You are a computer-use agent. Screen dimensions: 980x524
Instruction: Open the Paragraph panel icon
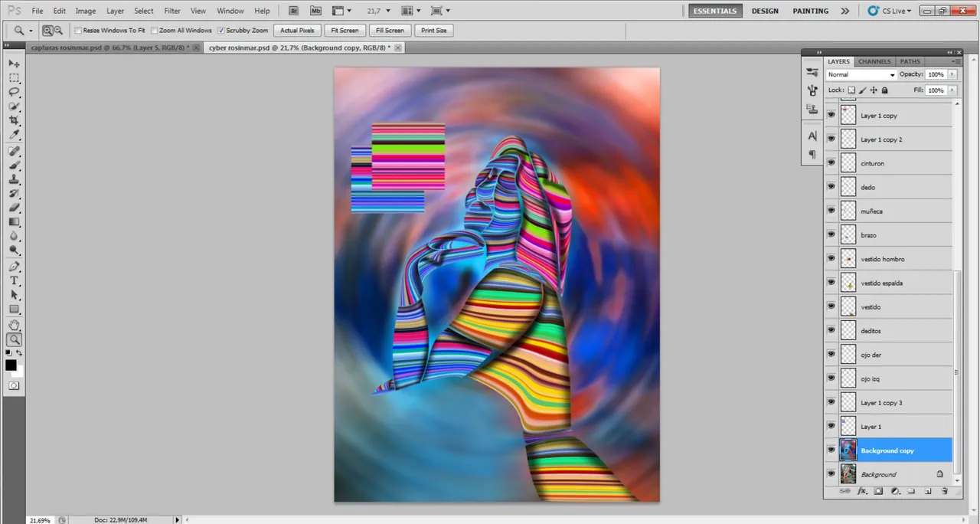click(812, 155)
